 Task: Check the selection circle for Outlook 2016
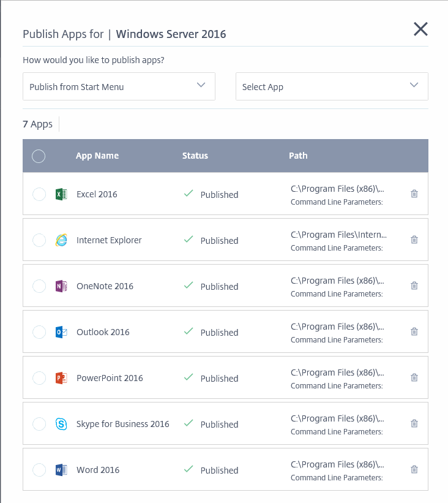[39, 332]
